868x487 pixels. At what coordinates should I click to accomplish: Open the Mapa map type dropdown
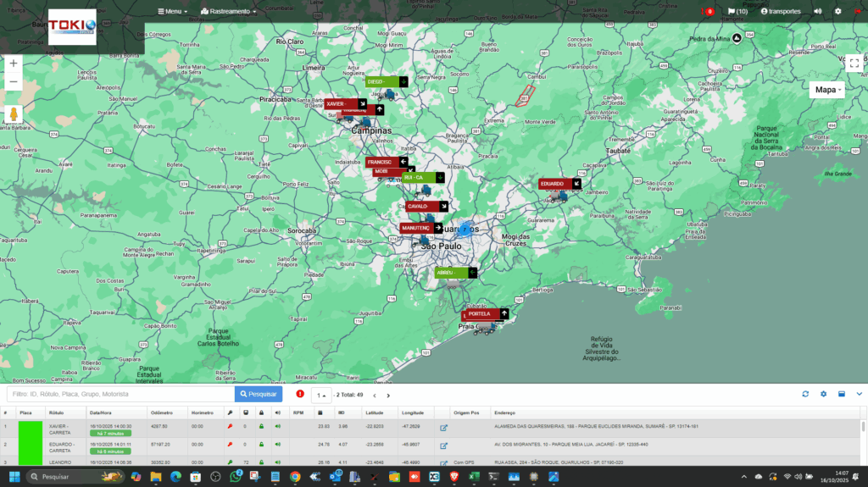click(826, 90)
